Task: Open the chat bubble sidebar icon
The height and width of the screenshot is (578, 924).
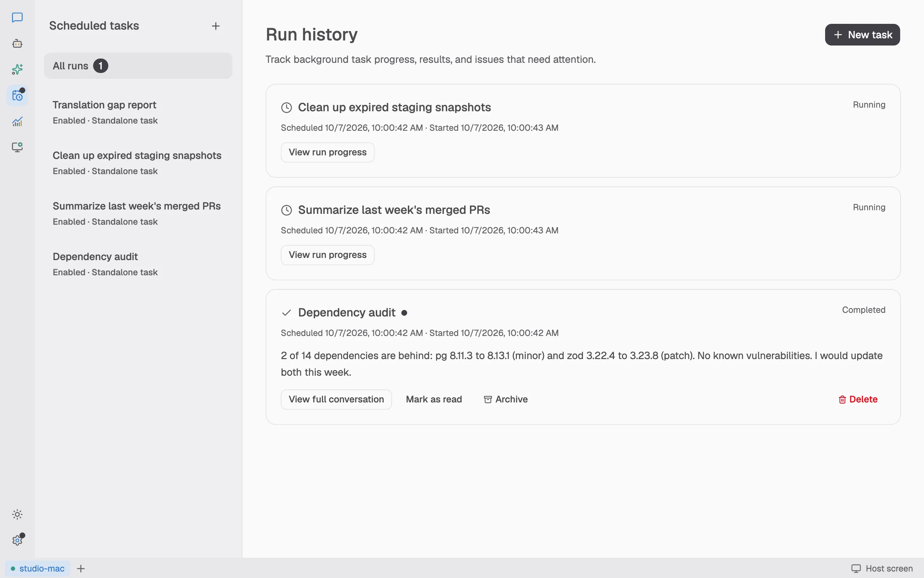Action: tap(17, 18)
